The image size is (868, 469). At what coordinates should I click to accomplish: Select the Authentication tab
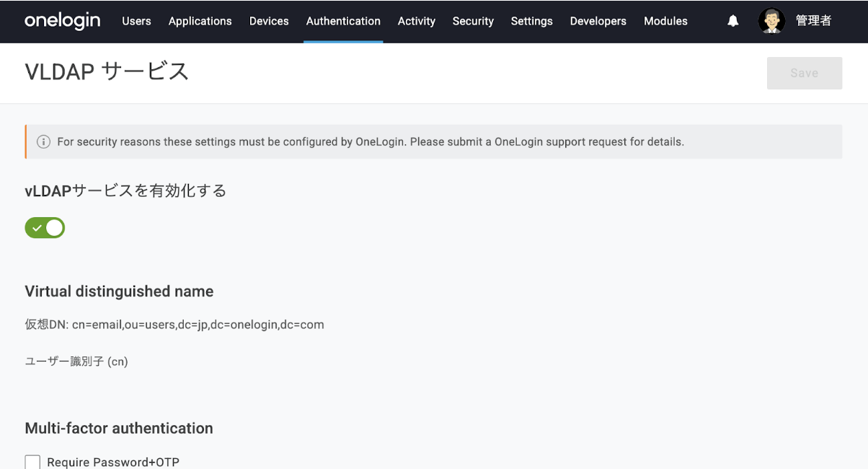coord(343,21)
